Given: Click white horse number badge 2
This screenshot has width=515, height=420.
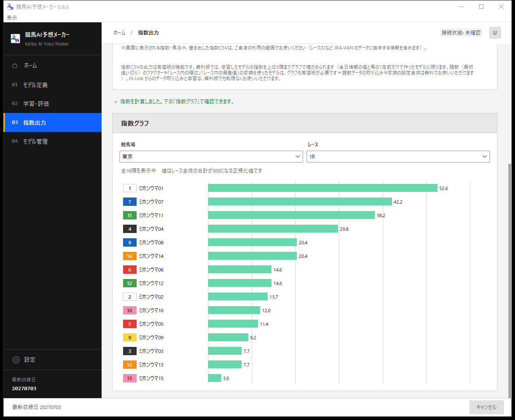Looking at the screenshot, I should tap(130, 297).
